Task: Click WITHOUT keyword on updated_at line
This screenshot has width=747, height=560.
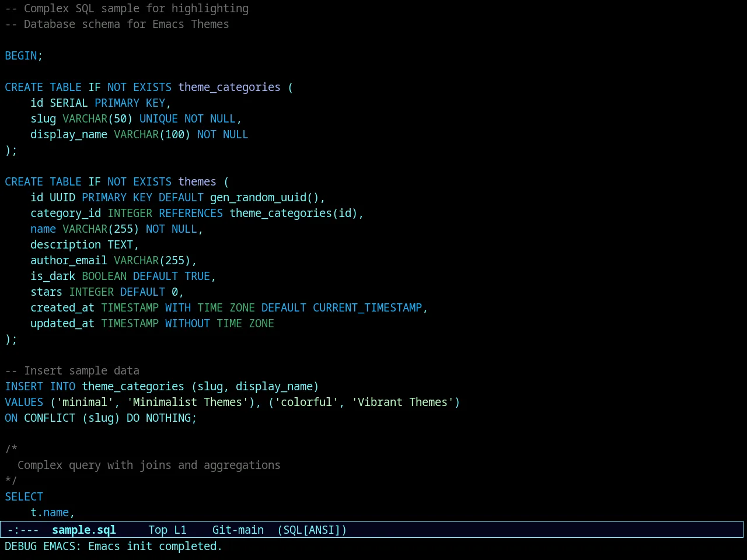Action: [187, 323]
